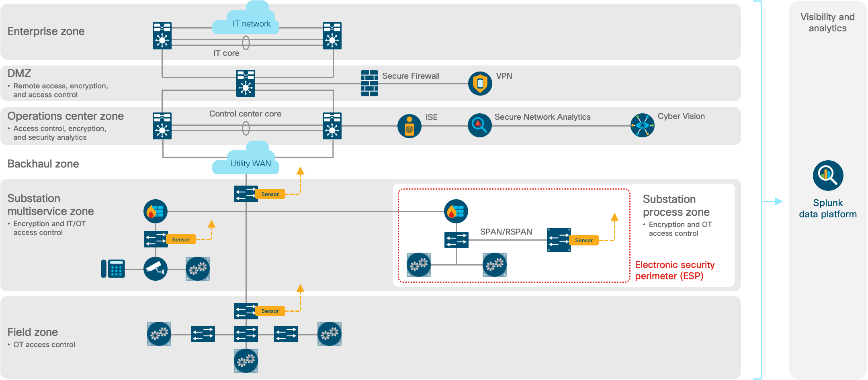Select the Secure Firewall brick icon
This screenshot has height=380, width=868.
(x=369, y=83)
